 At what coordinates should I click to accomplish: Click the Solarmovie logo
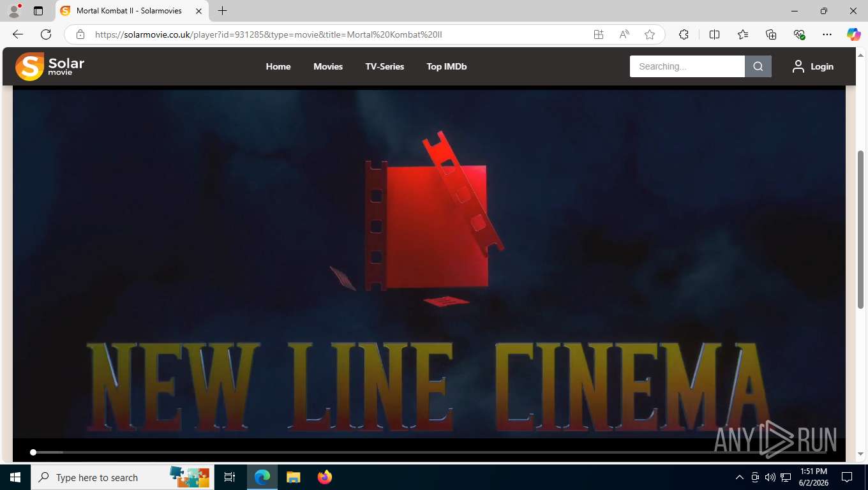[x=50, y=66]
